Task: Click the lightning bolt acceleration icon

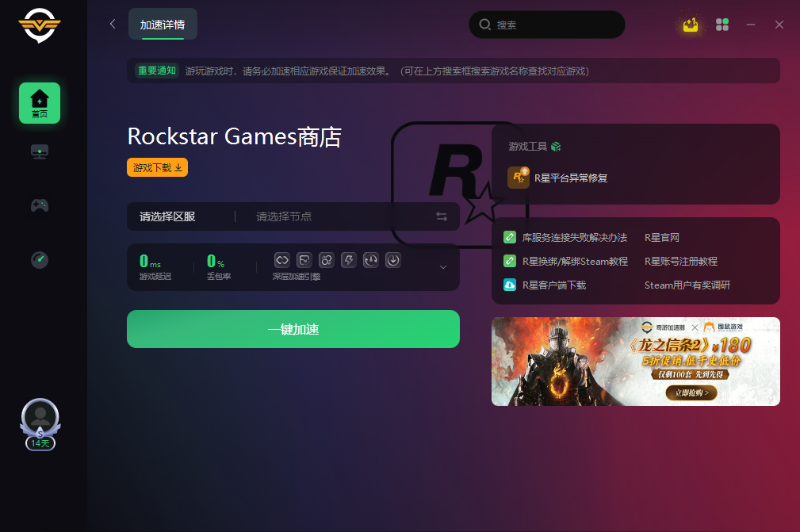Action: point(349,260)
